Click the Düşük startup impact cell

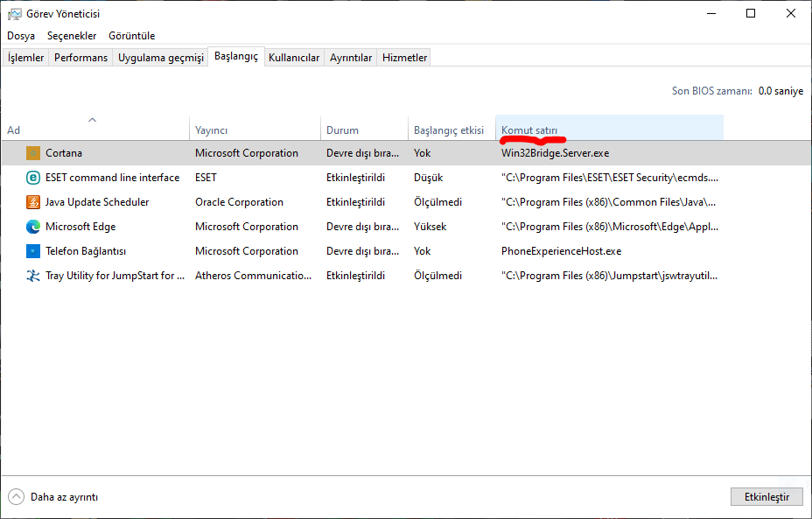click(428, 178)
